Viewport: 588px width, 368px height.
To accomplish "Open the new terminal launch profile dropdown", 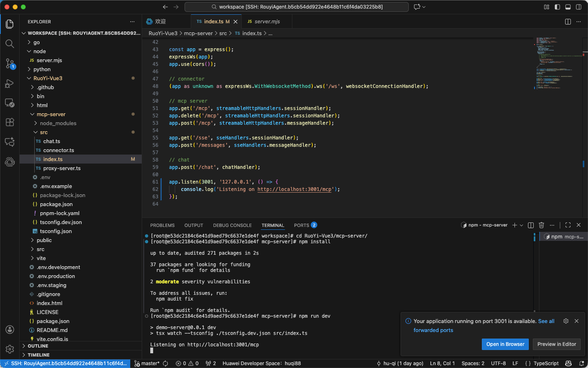I will click(x=521, y=225).
